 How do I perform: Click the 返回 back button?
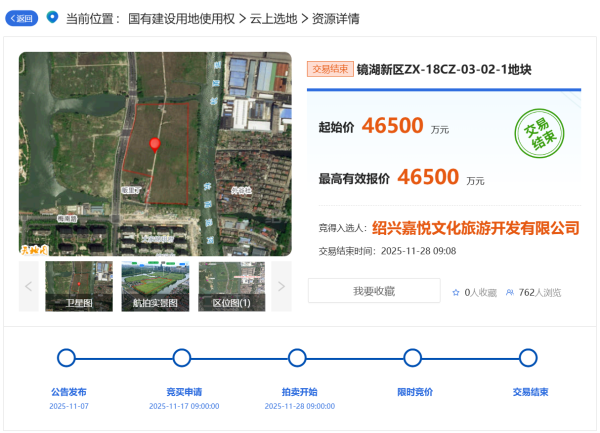(x=22, y=18)
